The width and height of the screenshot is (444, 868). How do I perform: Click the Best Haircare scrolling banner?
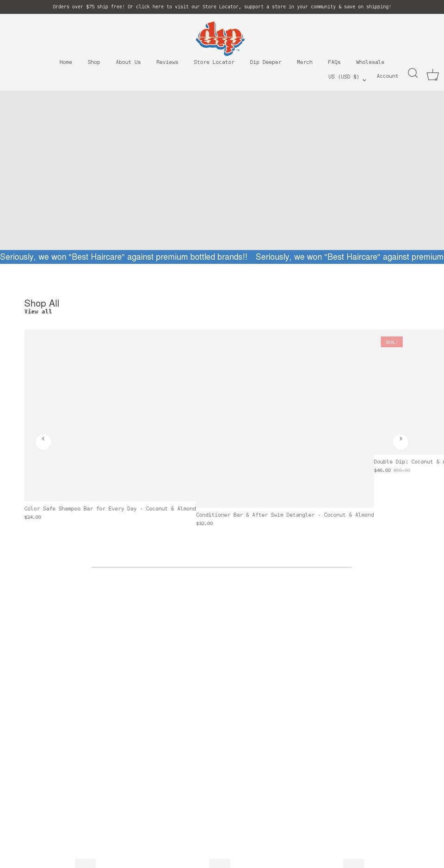coord(222,257)
